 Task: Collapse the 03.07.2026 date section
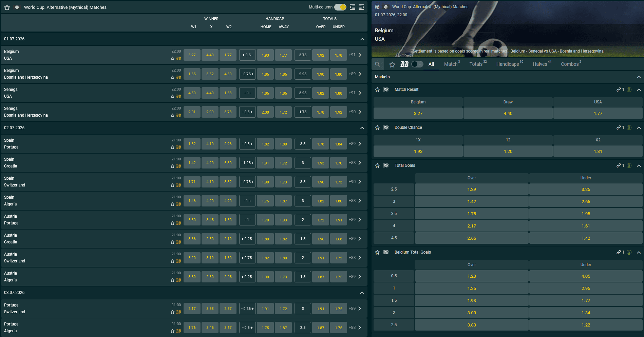pos(362,293)
